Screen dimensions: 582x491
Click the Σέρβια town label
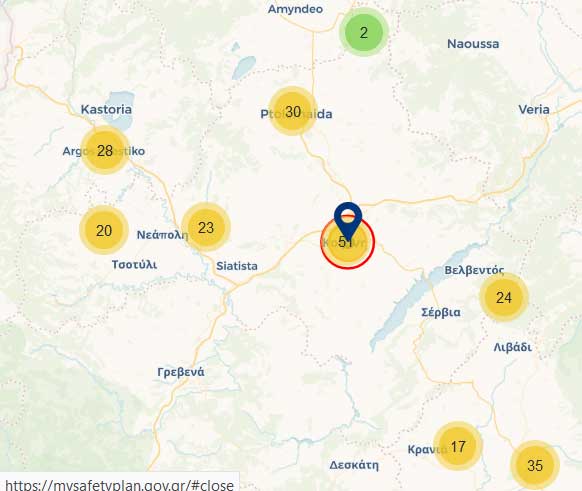[441, 312]
